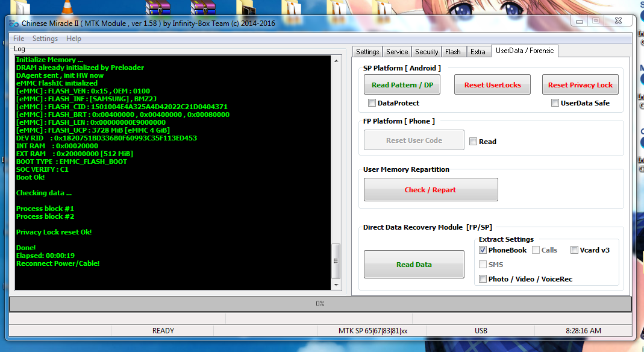Open the VLC cone desktop icon
The width and height of the screenshot is (644, 352).
(x=67, y=7)
